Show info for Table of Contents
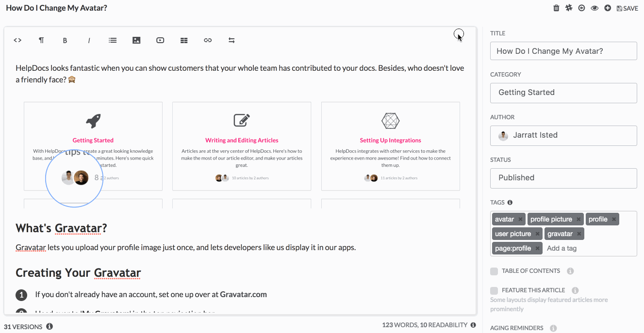644x333 pixels. coord(571,271)
